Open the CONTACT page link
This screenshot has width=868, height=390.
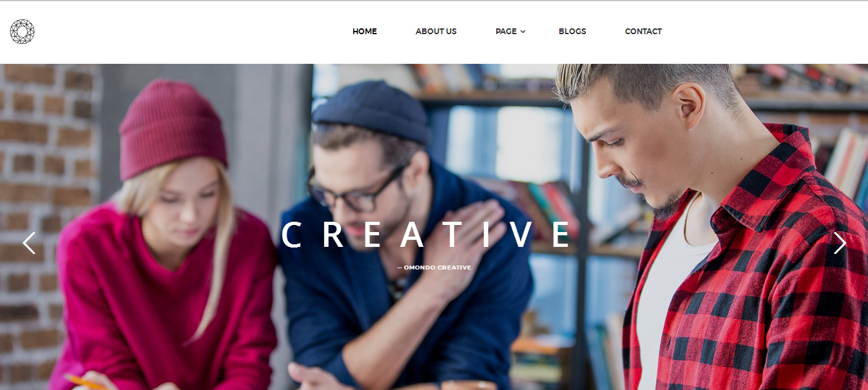point(643,32)
